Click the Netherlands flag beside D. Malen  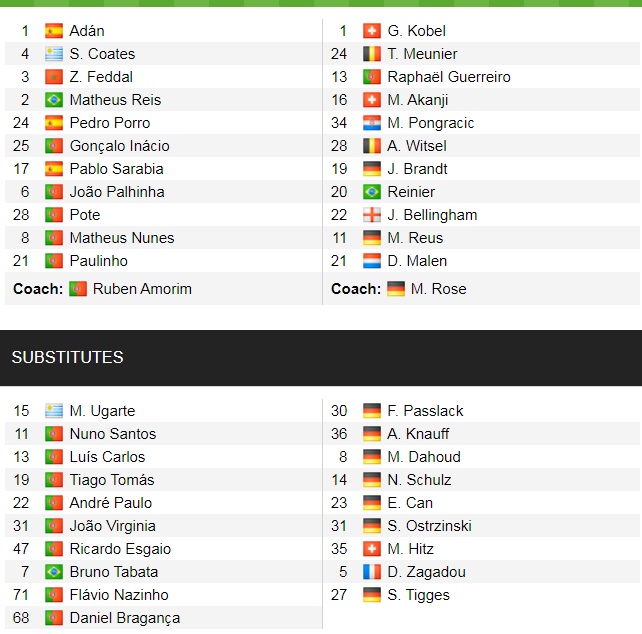[372, 261]
